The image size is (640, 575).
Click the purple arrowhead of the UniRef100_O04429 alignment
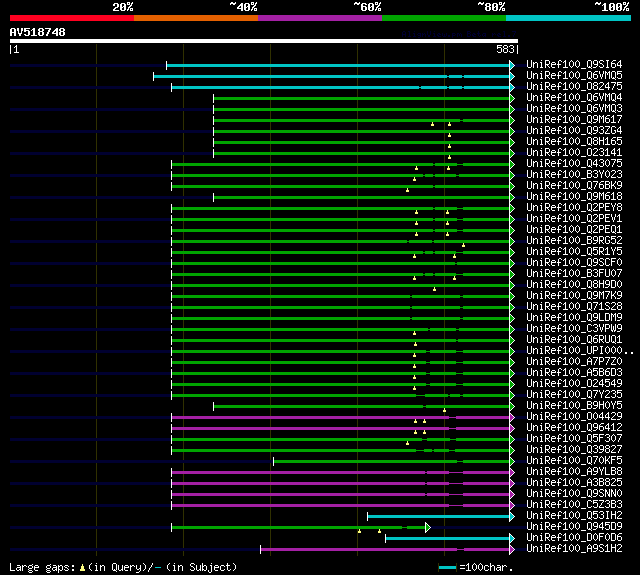point(512,417)
